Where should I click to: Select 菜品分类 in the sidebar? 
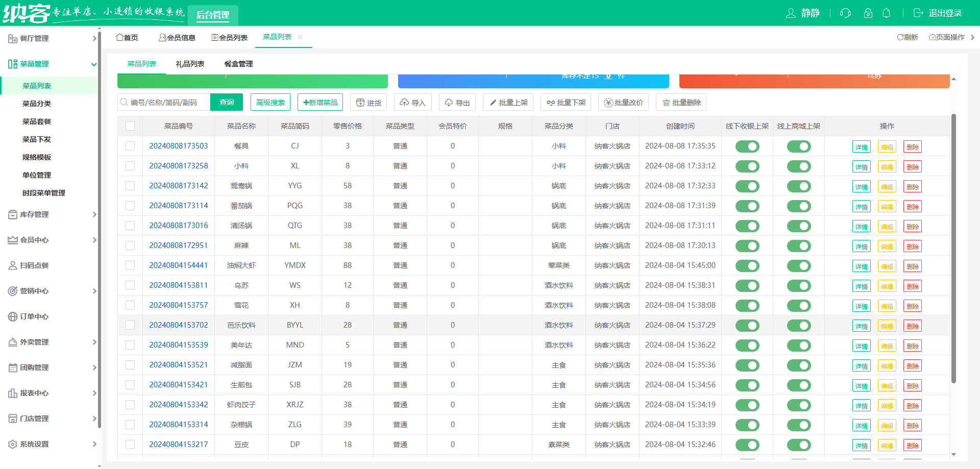tap(37, 104)
